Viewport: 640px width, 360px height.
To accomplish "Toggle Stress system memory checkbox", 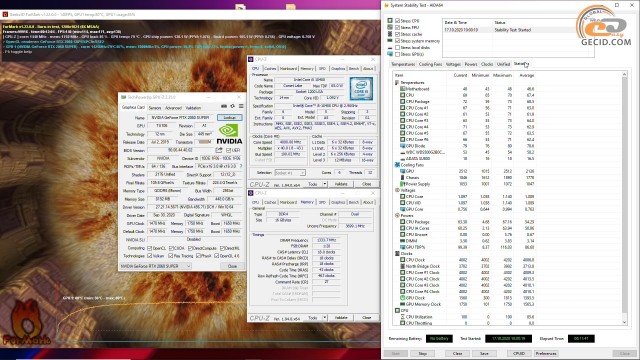I will pos(397,41).
